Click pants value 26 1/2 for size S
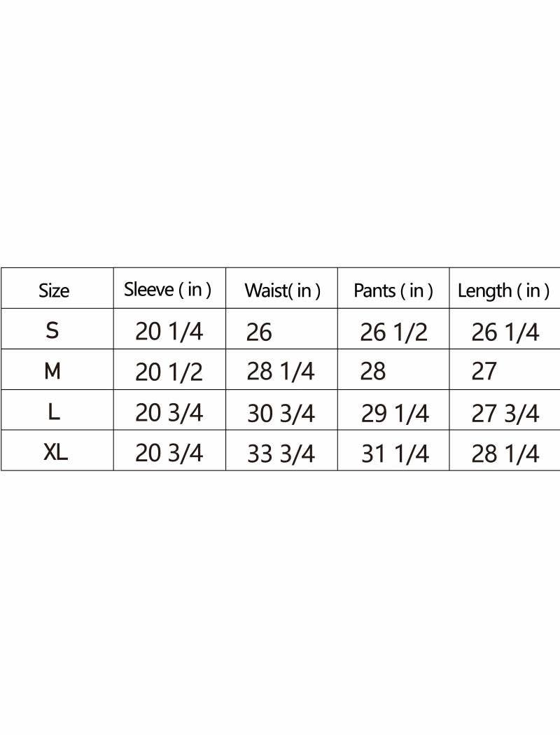Viewport: 560px width, 735px height. (x=393, y=332)
